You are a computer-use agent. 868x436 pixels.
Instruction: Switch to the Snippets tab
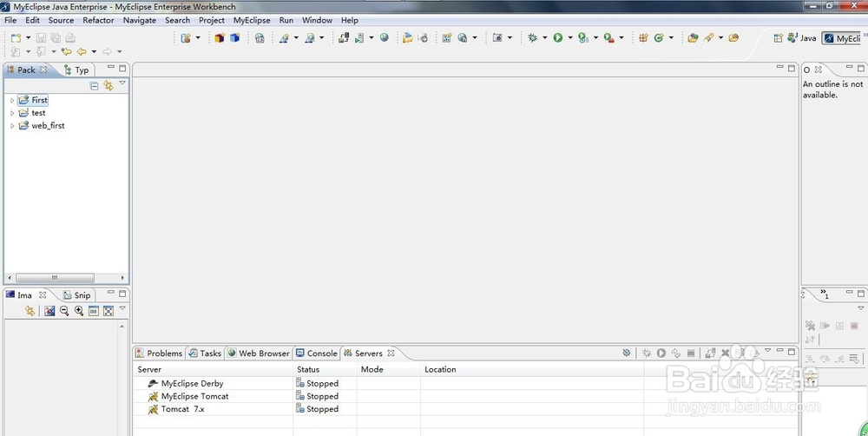pos(77,295)
